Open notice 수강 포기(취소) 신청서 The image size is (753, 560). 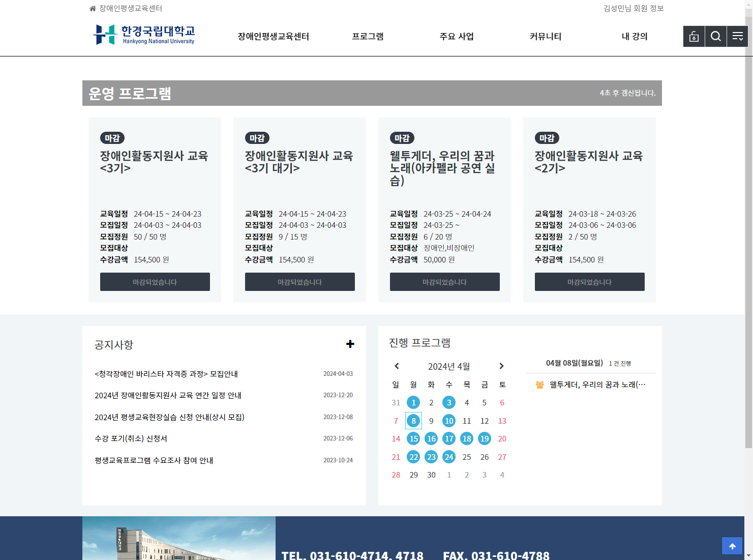131,438
